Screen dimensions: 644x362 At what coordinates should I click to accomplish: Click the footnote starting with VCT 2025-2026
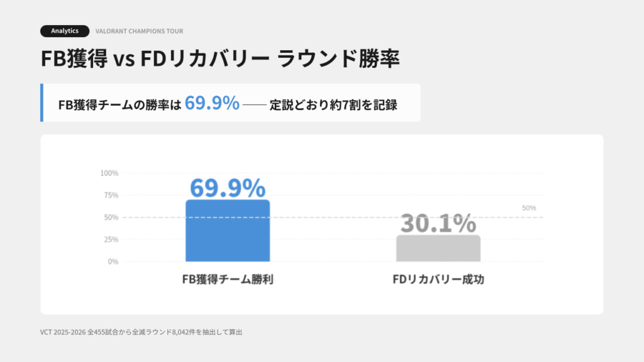click(141, 332)
